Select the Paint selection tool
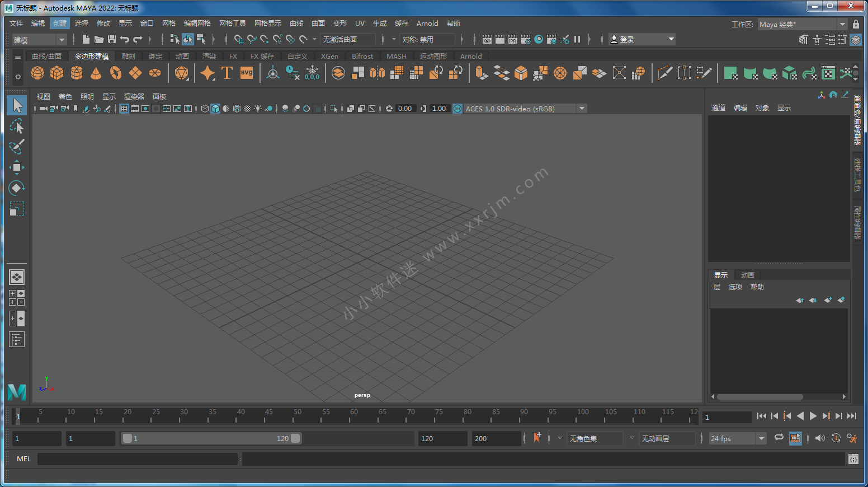This screenshot has height=487, width=868. (x=17, y=147)
